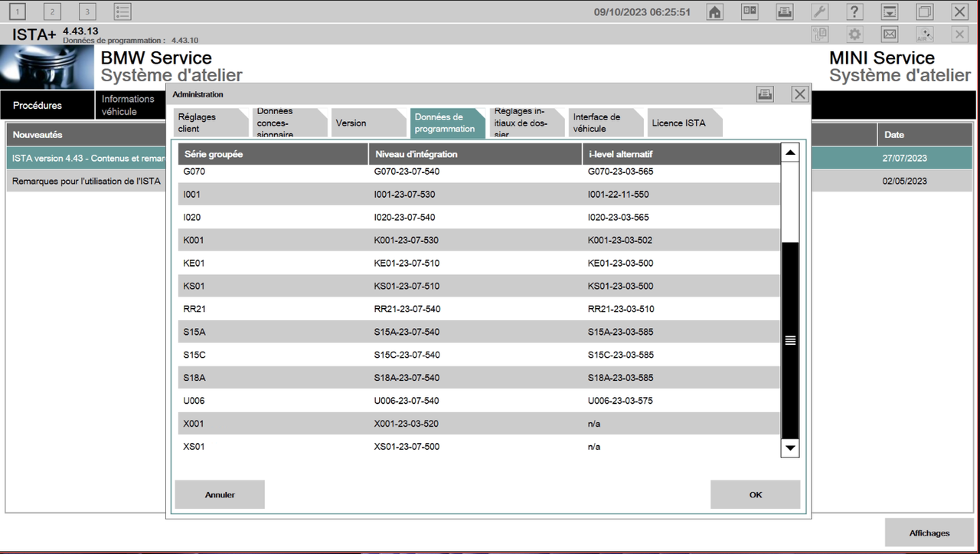Click the overlapping windows icon

(x=925, y=11)
